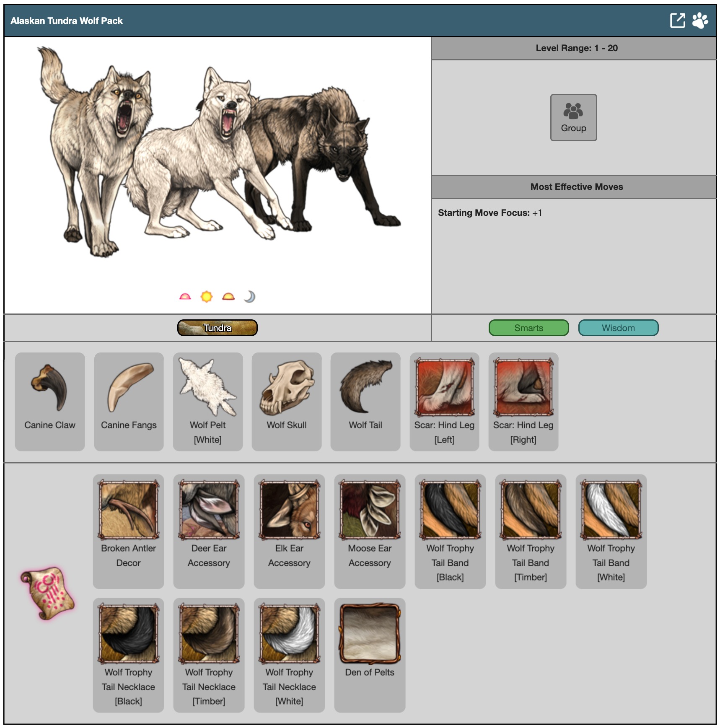The width and height of the screenshot is (720, 728).
Task: Click the pink glowing scroll icon
Action: (x=48, y=593)
